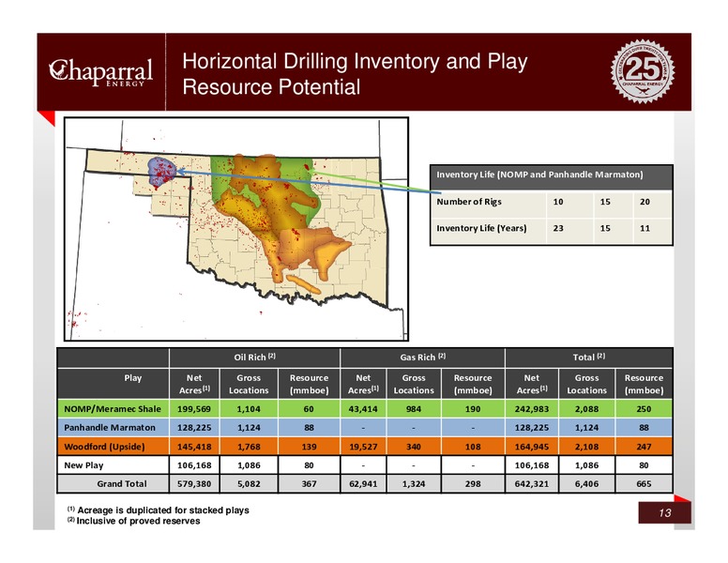Click the gas net acres cell 43,414
The width and height of the screenshot is (728, 563).
363,409
